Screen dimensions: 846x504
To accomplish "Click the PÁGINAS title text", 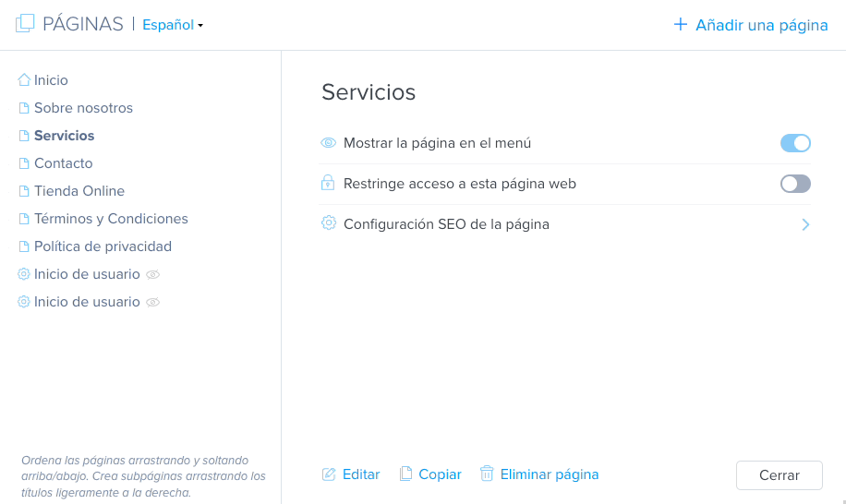I will 83,24.
